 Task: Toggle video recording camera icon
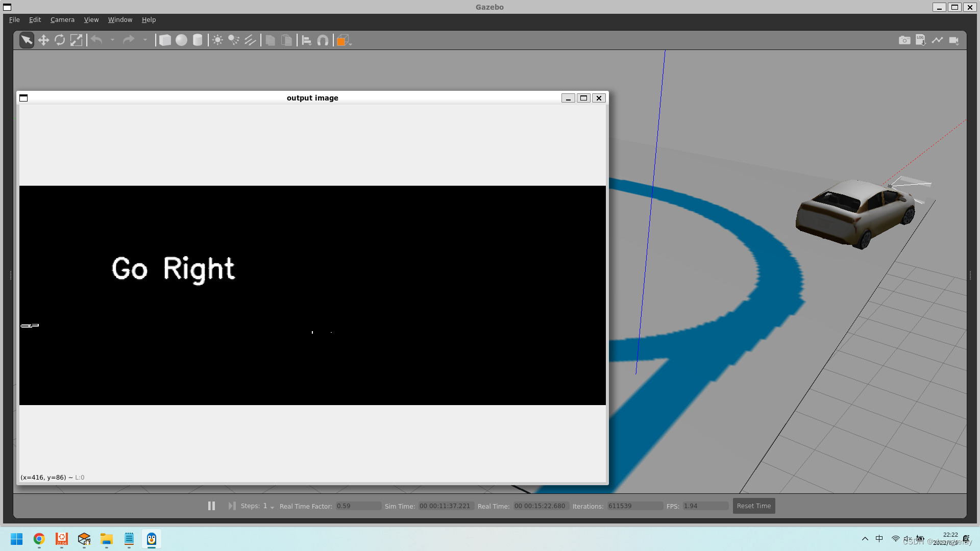[953, 40]
